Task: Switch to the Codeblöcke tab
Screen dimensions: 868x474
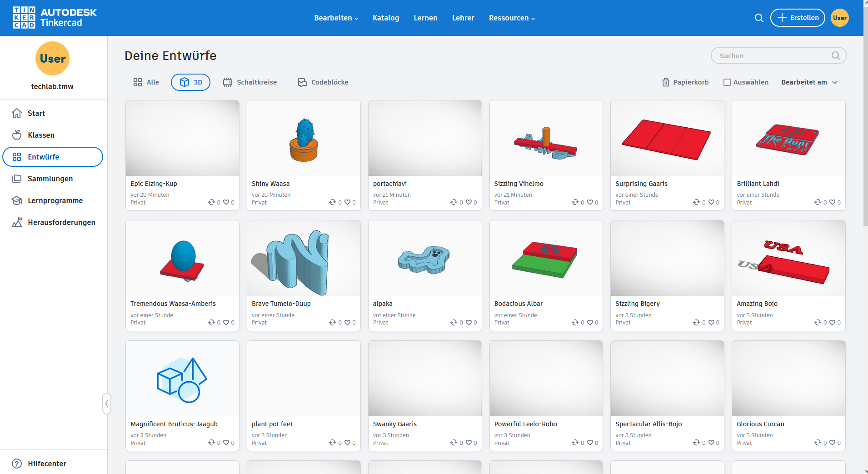Action: click(323, 82)
